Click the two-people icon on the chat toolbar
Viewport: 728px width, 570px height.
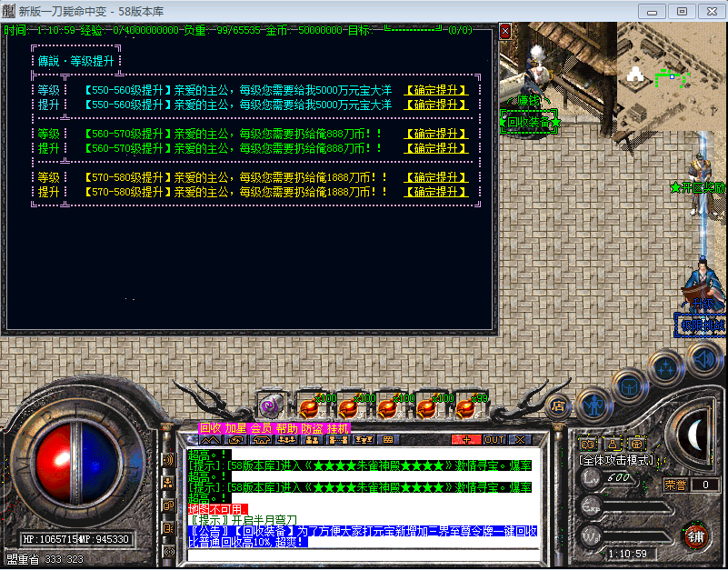click(x=312, y=439)
